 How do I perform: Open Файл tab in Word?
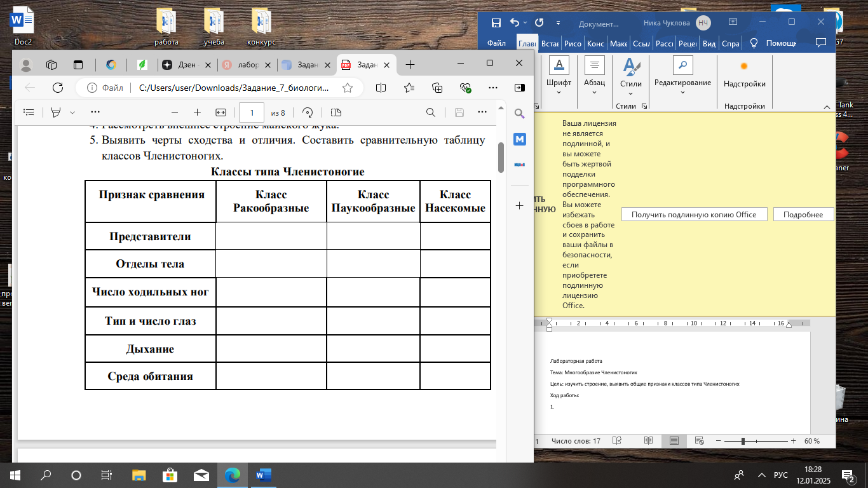(x=496, y=43)
